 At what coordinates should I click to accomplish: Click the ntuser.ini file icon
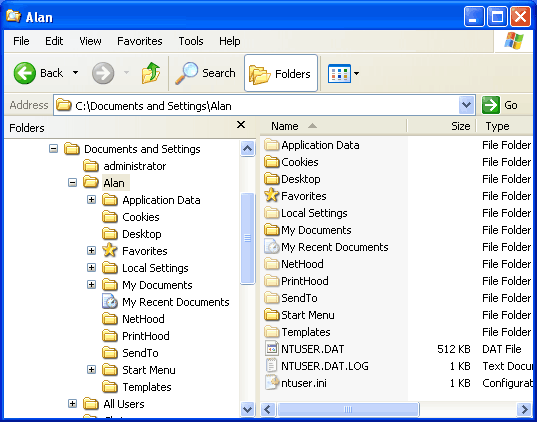[x=272, y=383]
